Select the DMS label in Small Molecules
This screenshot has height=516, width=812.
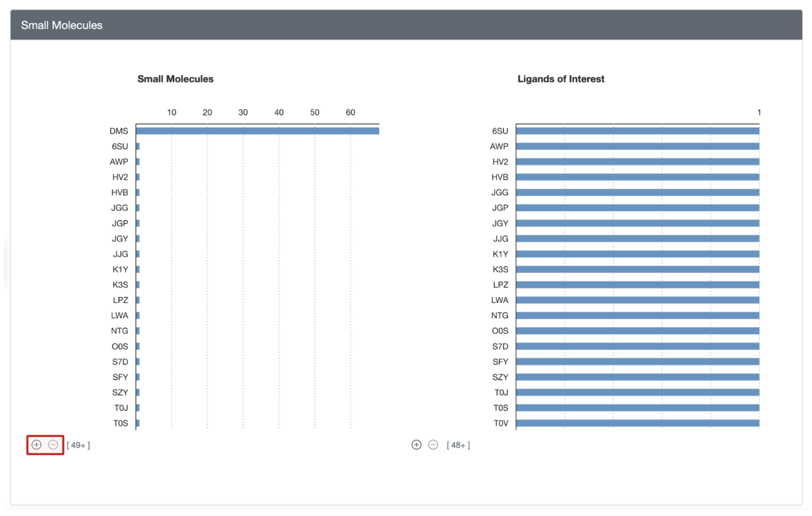coord(119,131)
